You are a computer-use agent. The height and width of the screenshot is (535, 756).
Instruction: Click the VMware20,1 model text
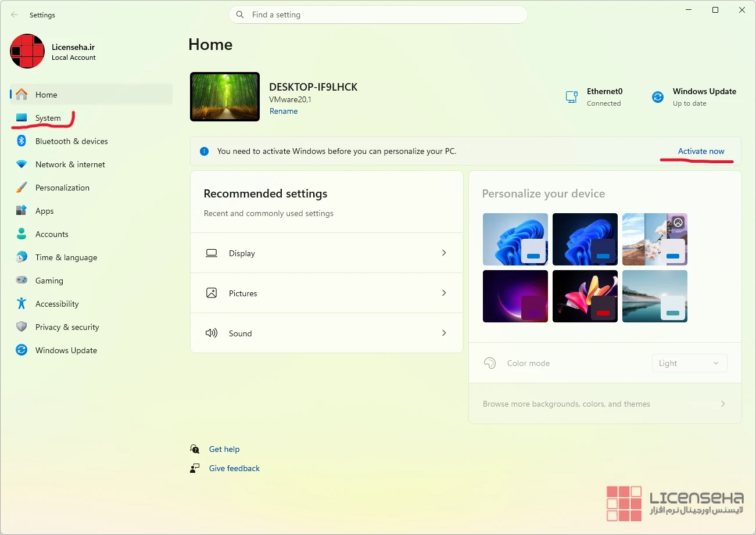coord(290,99)
